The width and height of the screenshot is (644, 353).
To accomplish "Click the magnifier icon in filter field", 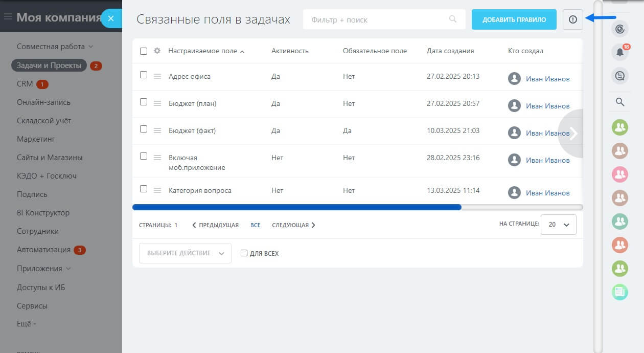I will 452,19.
